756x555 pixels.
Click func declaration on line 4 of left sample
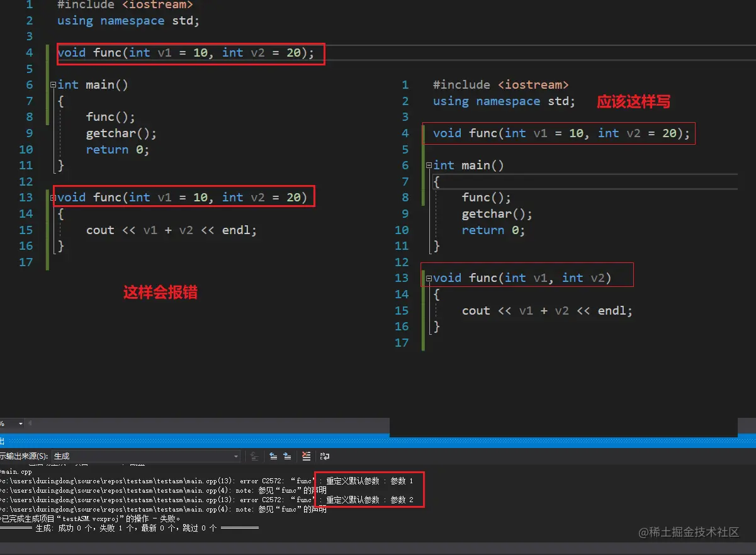pyautogui.click(x=186, y=53)
